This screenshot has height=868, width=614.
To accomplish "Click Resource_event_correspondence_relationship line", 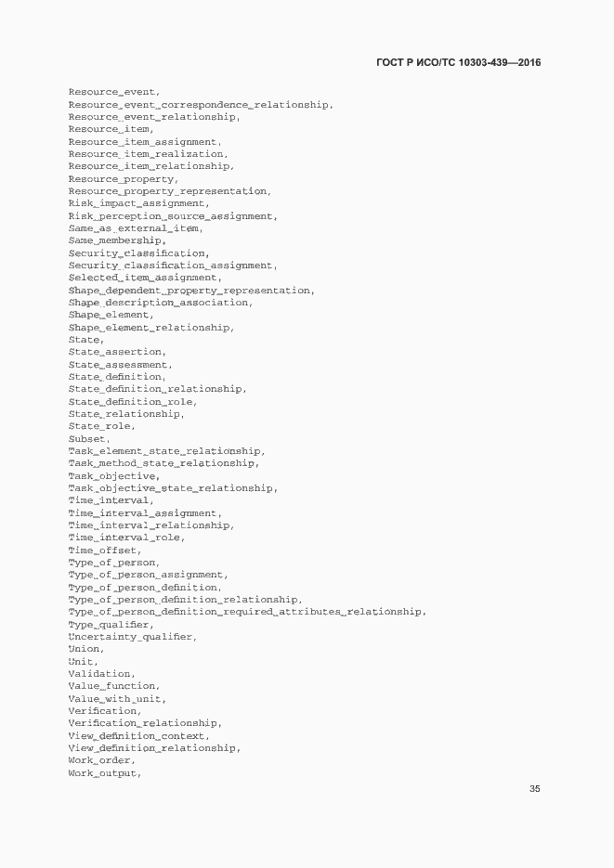I will tap(201, 105).
